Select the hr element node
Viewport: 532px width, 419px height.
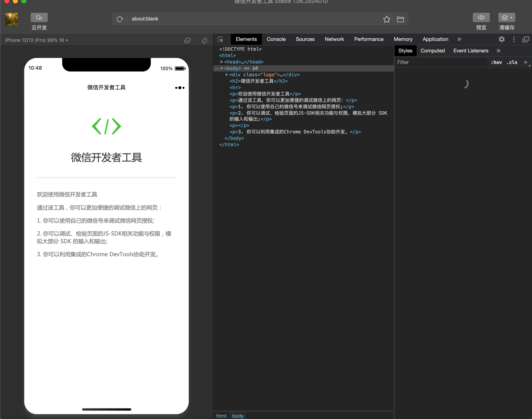tap(235, 87)
